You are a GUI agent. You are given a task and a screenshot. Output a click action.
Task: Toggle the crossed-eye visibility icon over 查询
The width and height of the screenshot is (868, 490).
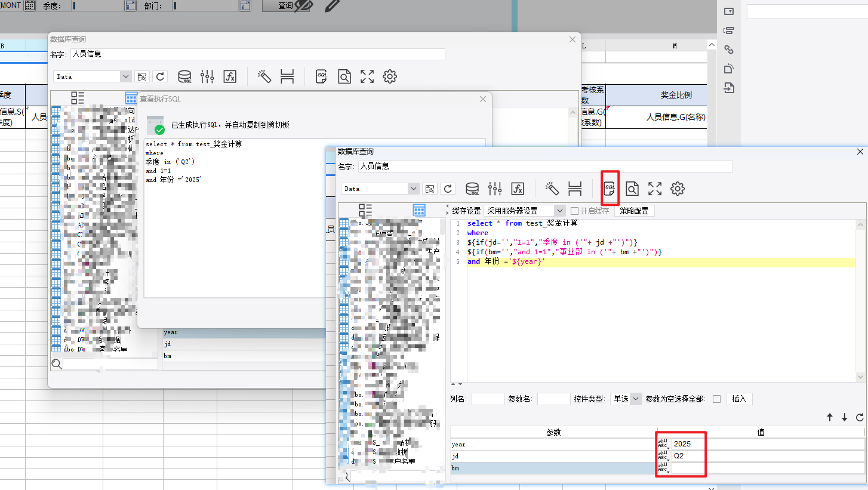pos(303,5)
